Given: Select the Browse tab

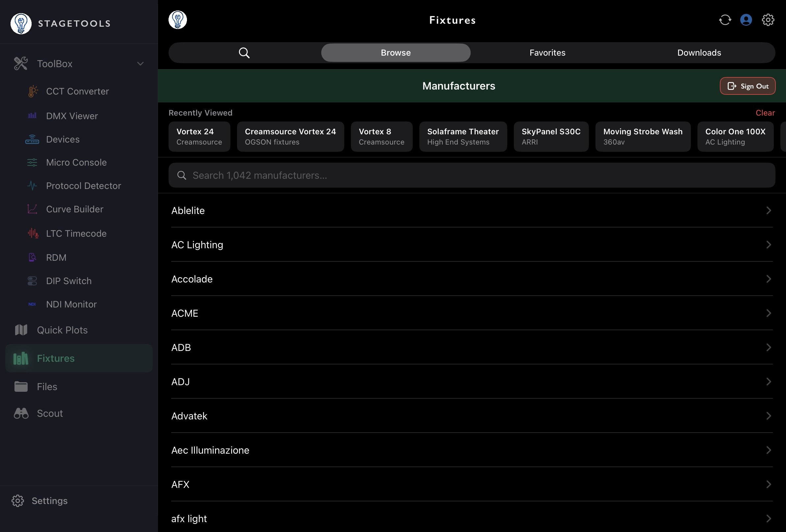Looking at the screenshot, I should coord(396,53).
